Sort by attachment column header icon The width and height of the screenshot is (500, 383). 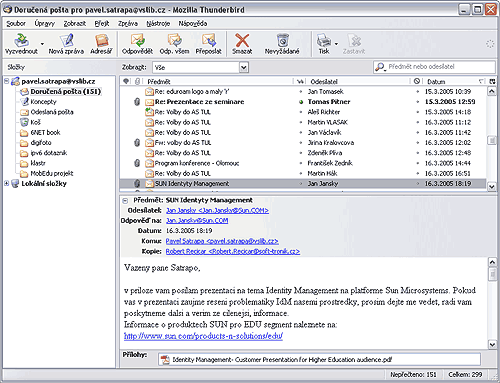point(137,81)
